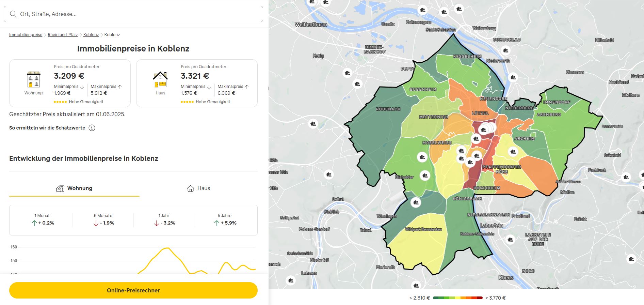Click the property marker near Rhens
The height and width of the screenshot is (305, 644).
click(x=510, y=240)
